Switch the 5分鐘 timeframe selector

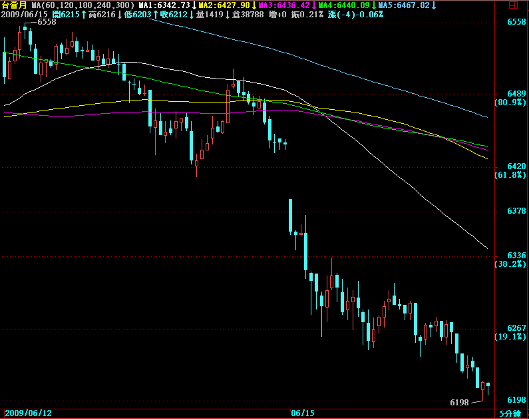511,413
